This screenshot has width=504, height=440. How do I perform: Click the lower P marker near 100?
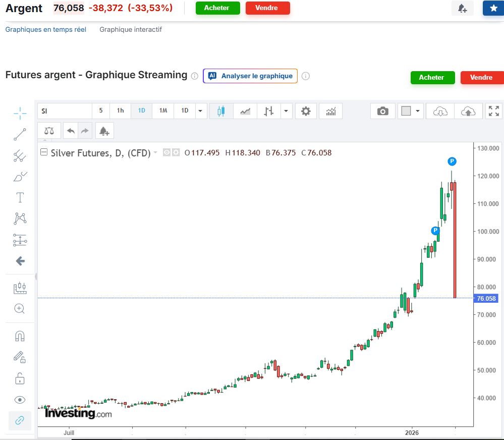click(x=435, y=231)
